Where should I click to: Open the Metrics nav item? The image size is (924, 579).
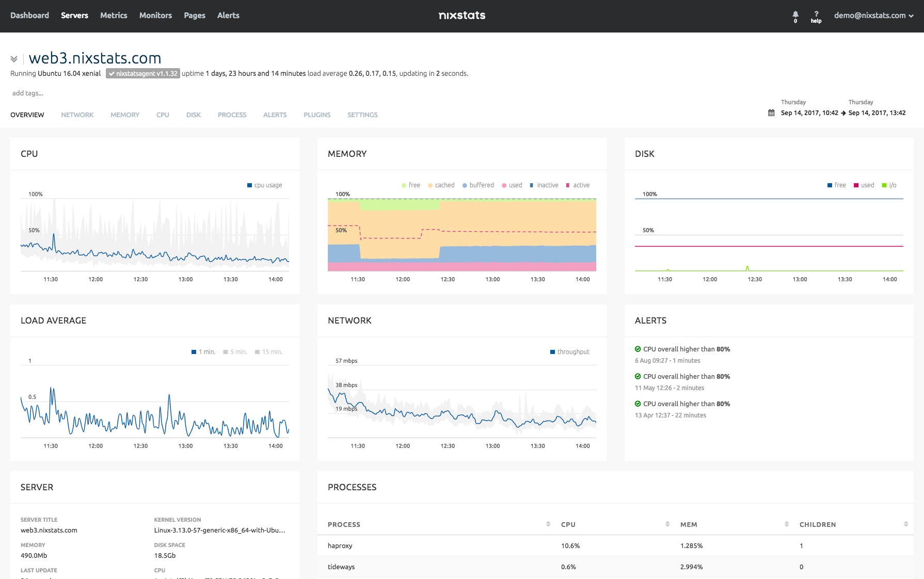click(x=114, y=15)
